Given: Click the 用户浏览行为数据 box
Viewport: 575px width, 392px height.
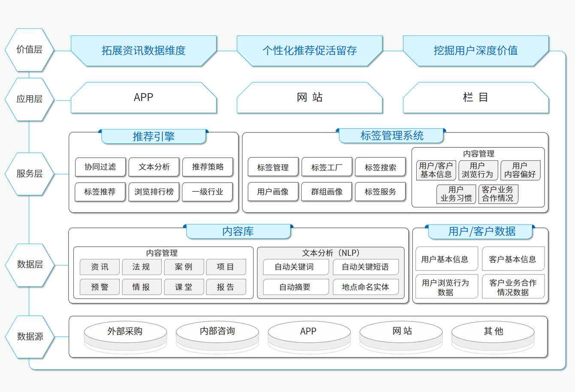Looking at the screenshot, I should click(447, 286).
